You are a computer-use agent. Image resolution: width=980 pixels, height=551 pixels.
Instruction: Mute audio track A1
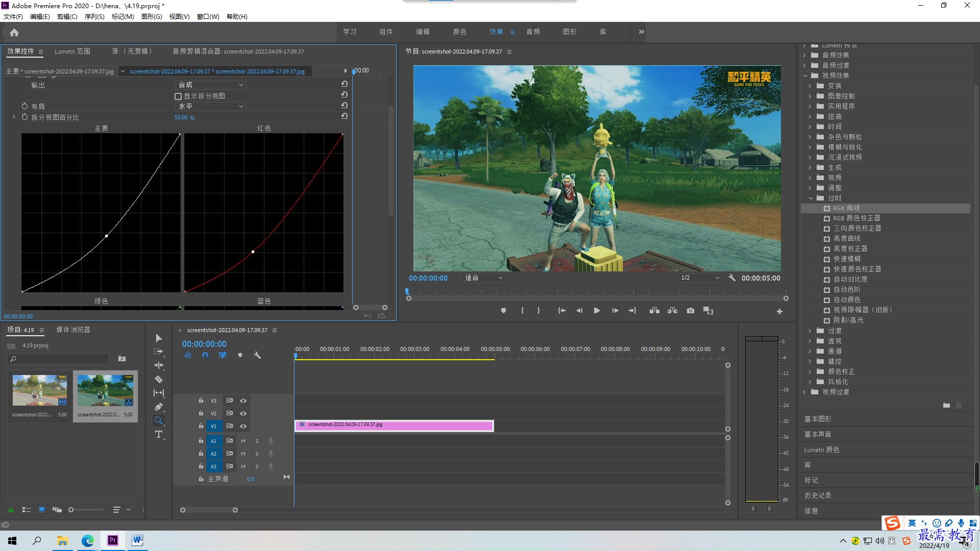coord(243,441)
